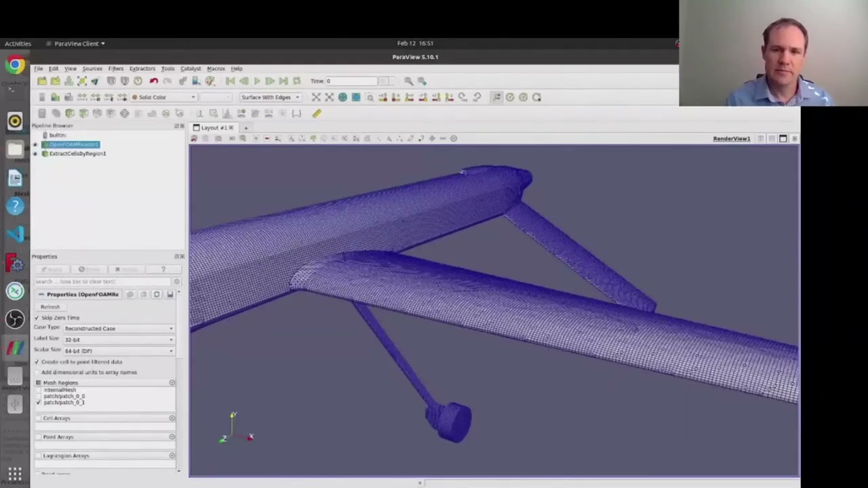Check the internalMesh region

(39, 390)
